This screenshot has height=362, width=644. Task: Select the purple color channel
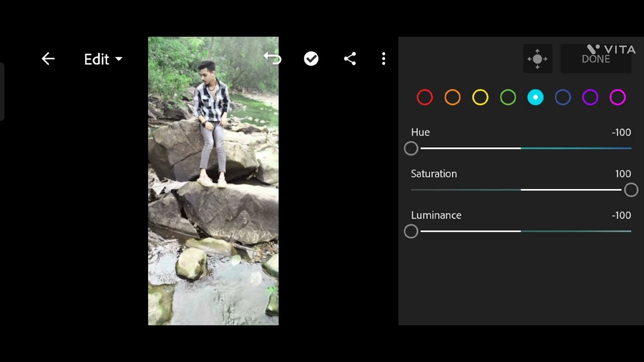tap(590, 97)
